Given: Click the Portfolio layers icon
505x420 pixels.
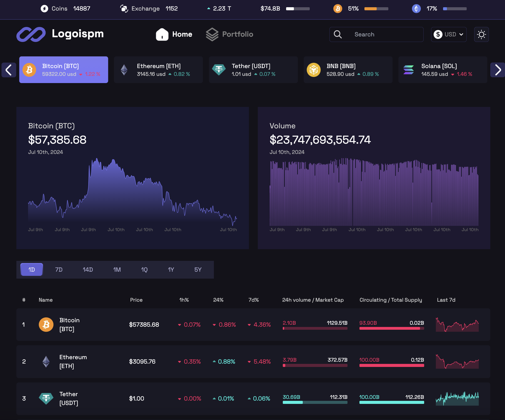Looking at the screenshot, I should 212,34.
